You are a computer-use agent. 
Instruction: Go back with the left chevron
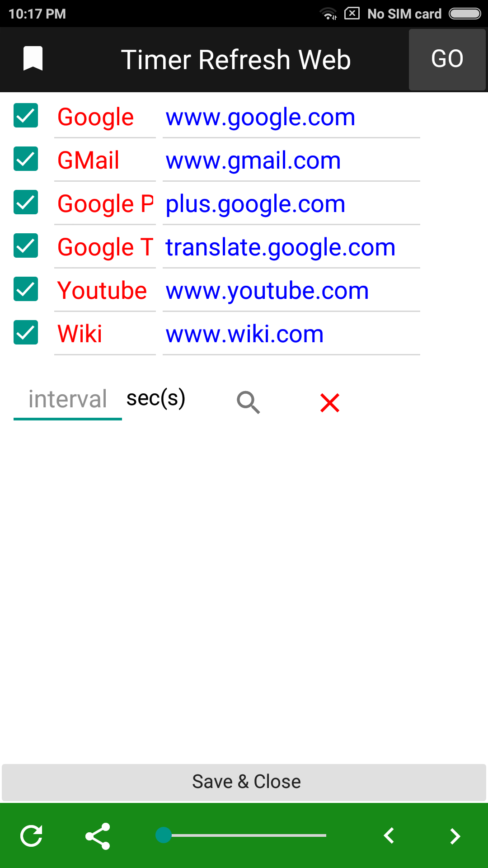coord(389,836)
